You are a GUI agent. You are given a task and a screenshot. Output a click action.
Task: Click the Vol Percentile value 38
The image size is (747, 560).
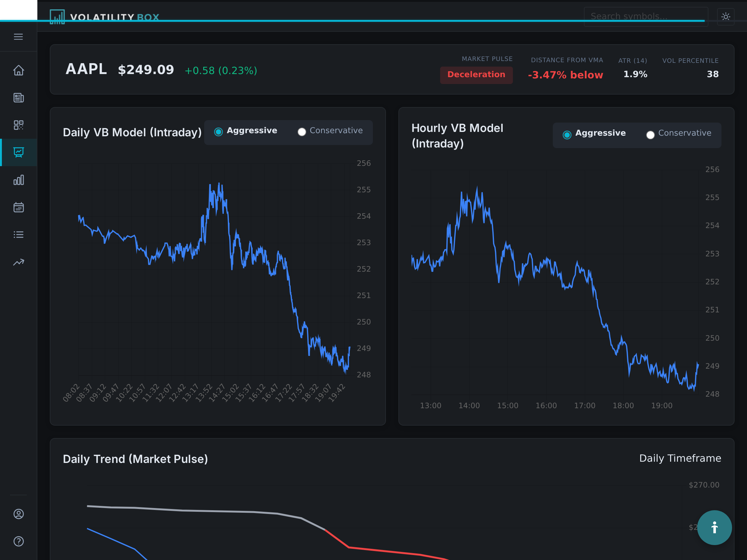pyautogui.click(x=712, y=74)
